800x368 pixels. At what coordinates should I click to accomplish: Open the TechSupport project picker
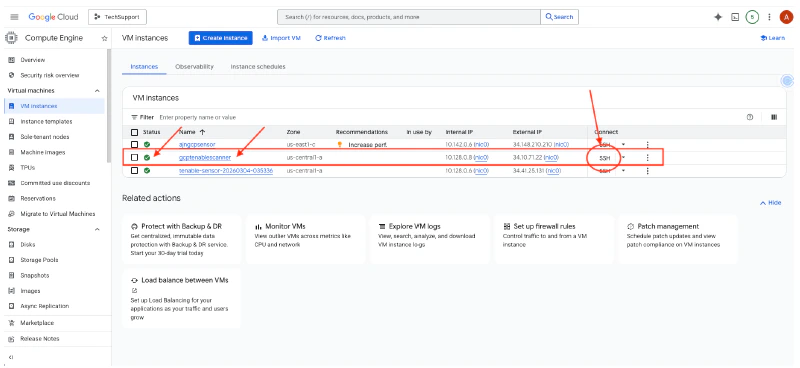click(x=117, y=17)
